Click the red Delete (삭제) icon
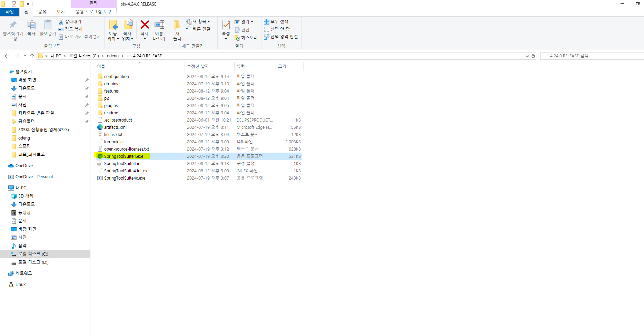This screenshot has height=336, width=644. [145, 25]
